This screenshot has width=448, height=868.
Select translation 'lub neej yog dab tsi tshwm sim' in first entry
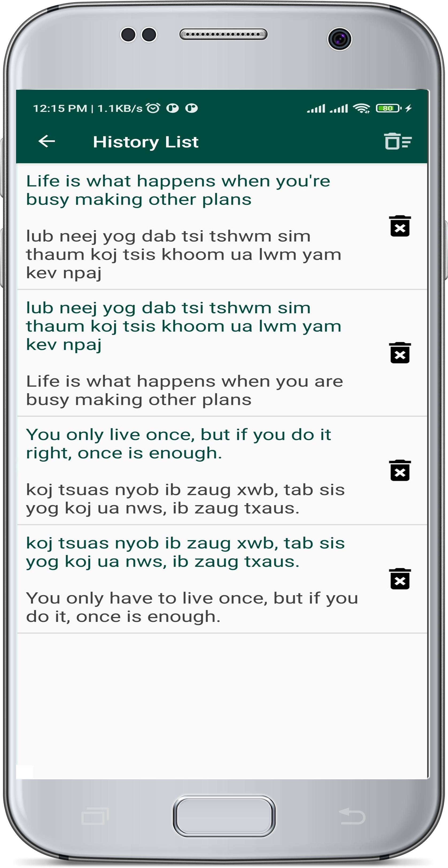click(x=184, y=254)
